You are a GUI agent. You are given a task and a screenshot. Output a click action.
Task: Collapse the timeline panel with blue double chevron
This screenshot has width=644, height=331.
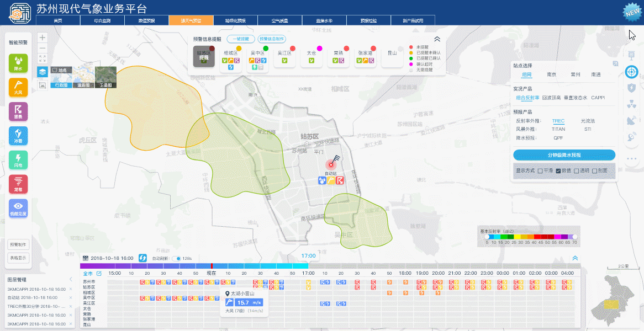point(575,258)
